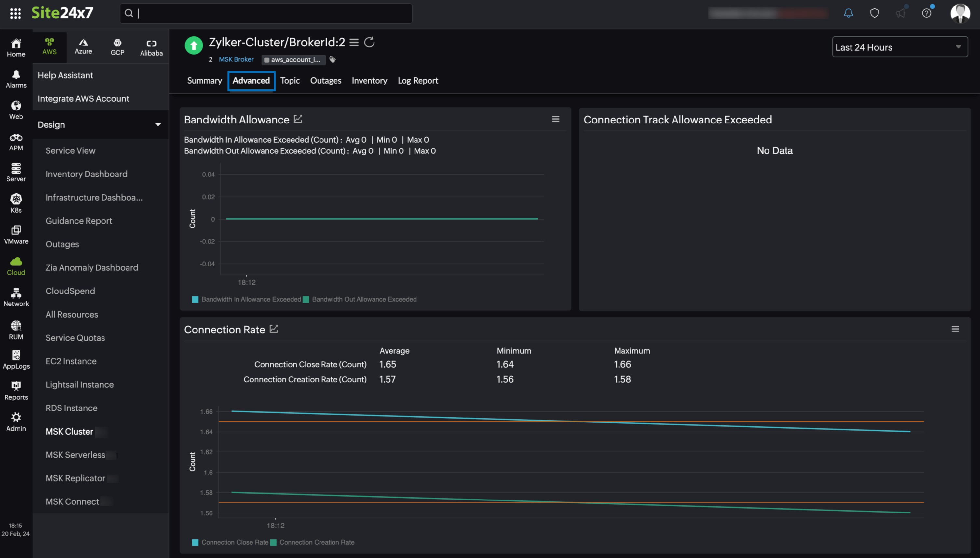Open Bandwidth Allowance chart options menu
The image size is (980, 558).
(x=555, y=119)
